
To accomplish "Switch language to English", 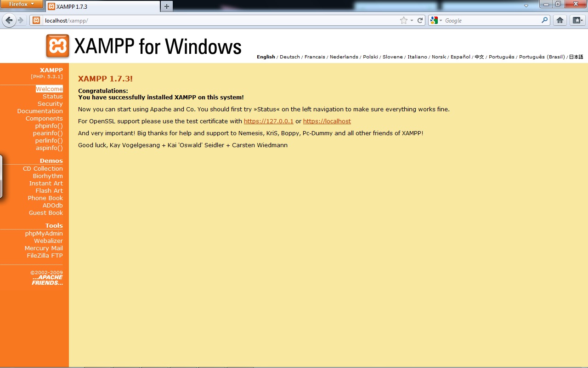I will pyautogui.click(x=266, y=57).
